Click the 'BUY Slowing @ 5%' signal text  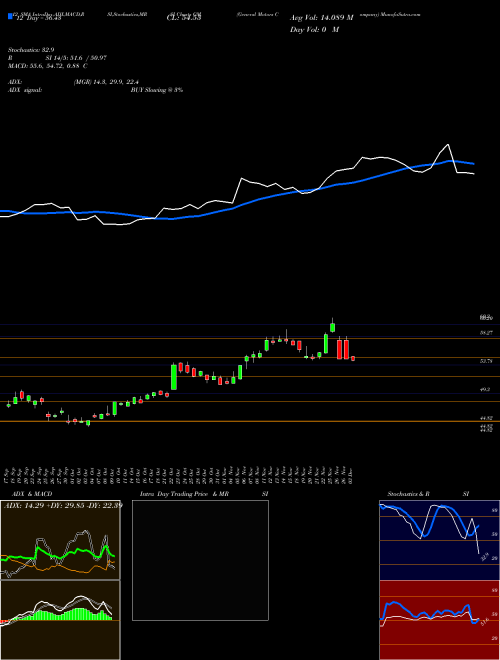(x=157, y=90)
